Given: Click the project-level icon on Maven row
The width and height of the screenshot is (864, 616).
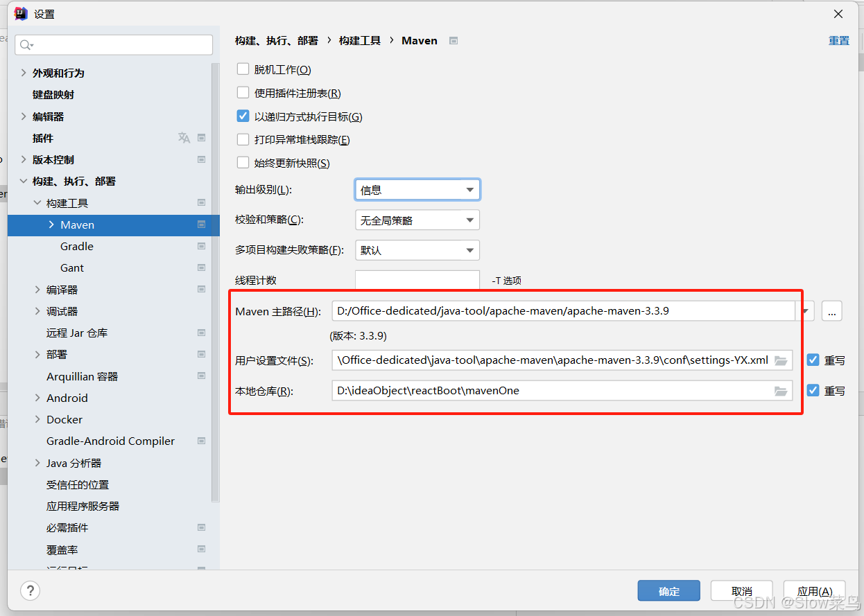Looking at the screenshot, I should [x=201, y=225].
